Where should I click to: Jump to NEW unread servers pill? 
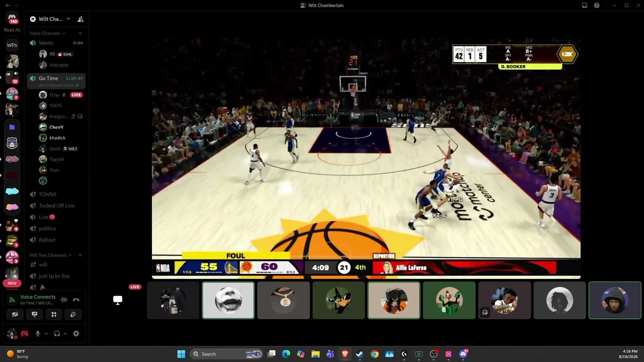[x=12, y=283]
